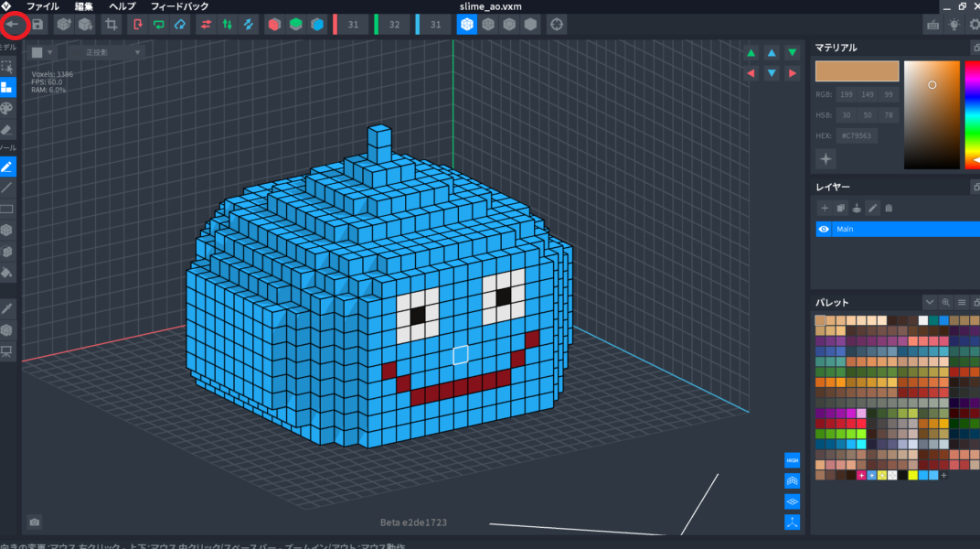Open the ヘルプ menu
980x549 pixels.
pos(122,7)
